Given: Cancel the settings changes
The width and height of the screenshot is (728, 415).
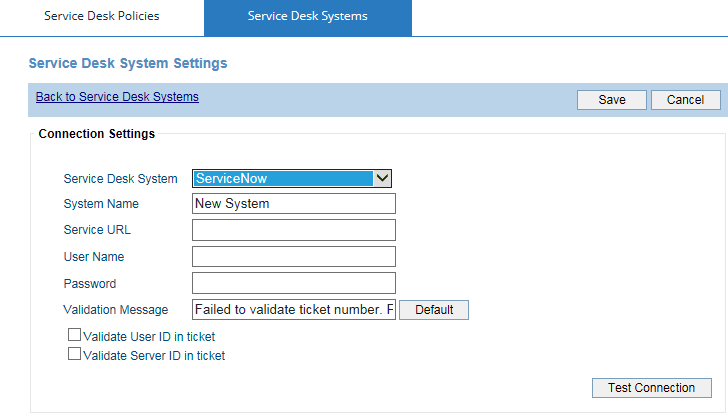Looking at the screenshot, I should click(x=685, y=100).
